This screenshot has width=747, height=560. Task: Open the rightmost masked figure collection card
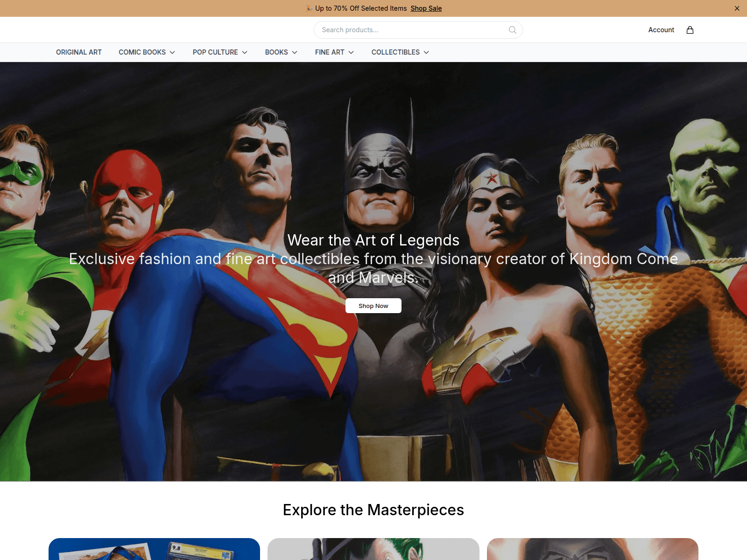(x=592, y=549)
